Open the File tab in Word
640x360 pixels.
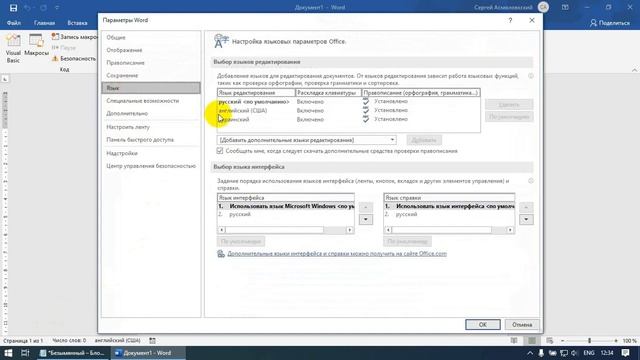click(x=13, y=23)
